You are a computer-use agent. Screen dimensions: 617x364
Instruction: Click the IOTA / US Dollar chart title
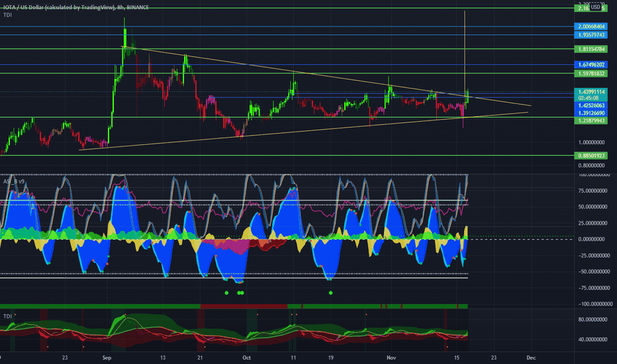76,7
